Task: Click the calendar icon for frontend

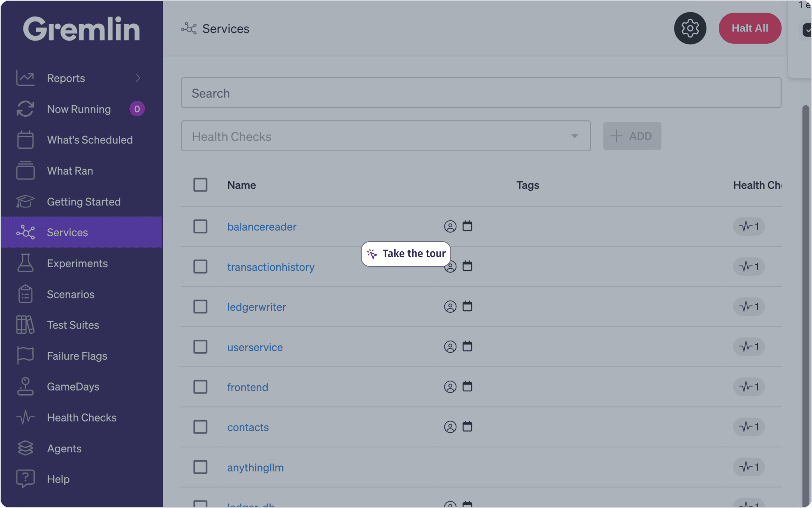Action: (x=467, y=386)
